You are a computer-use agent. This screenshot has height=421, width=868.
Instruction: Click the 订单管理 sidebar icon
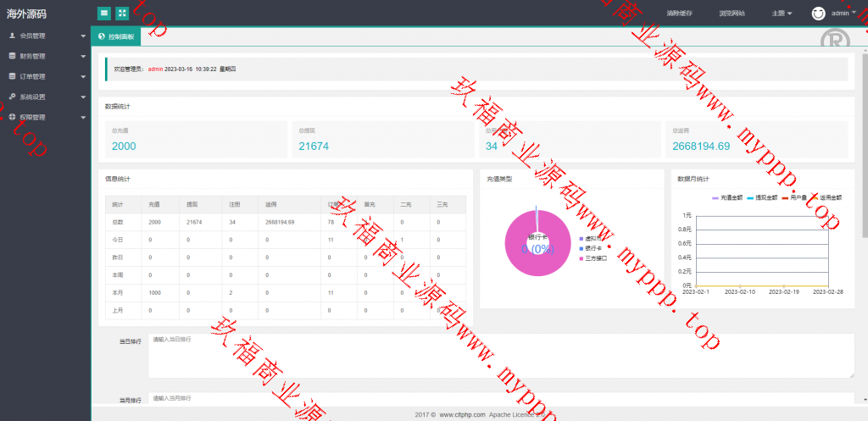coord(12,76)
